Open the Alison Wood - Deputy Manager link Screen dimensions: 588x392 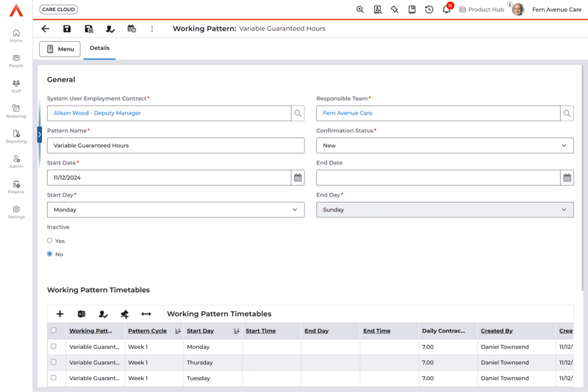[x=97, y=113]
